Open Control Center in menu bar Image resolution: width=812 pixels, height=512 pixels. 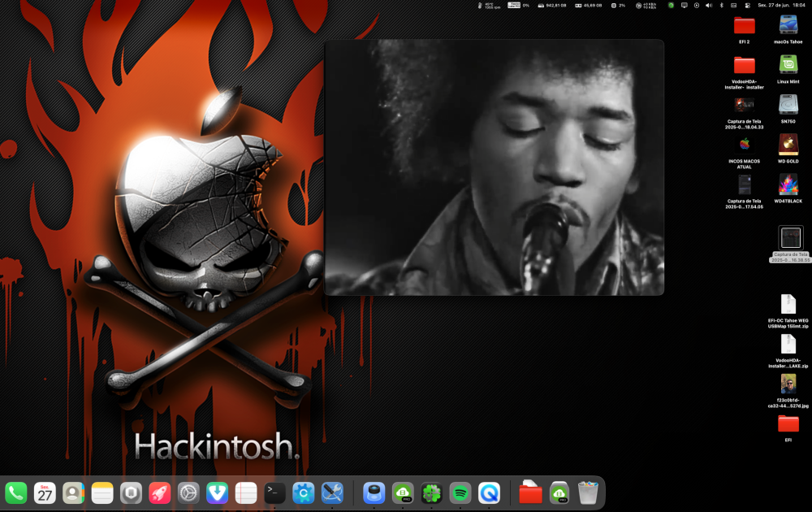pyautogui.click(x=747, y=5)
